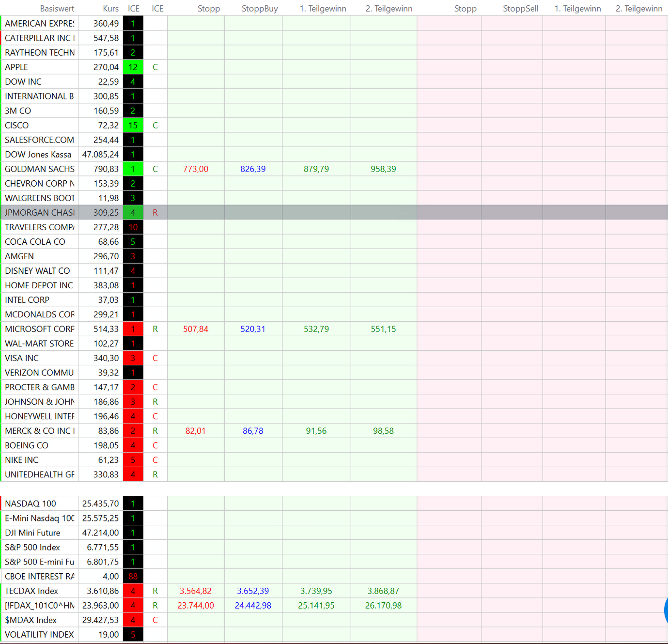Click DOW Jones Kassa price 47.085,24

coord(101,155)
